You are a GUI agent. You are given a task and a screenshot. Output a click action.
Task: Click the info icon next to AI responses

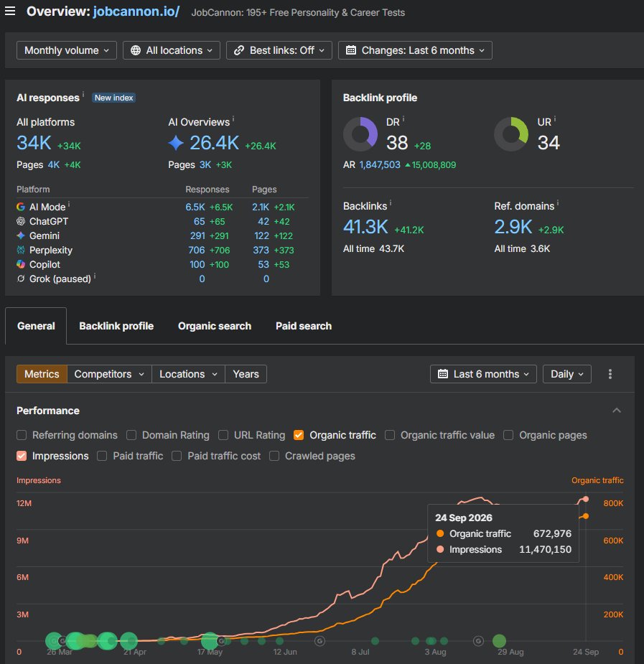(x=83, y=94)
